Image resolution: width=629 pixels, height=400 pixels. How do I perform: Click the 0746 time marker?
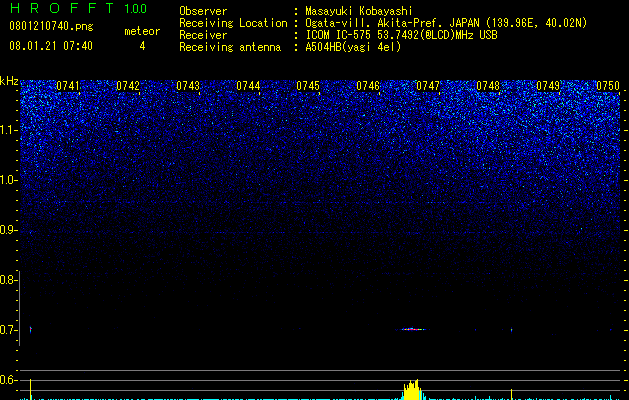tap(368, 86)
